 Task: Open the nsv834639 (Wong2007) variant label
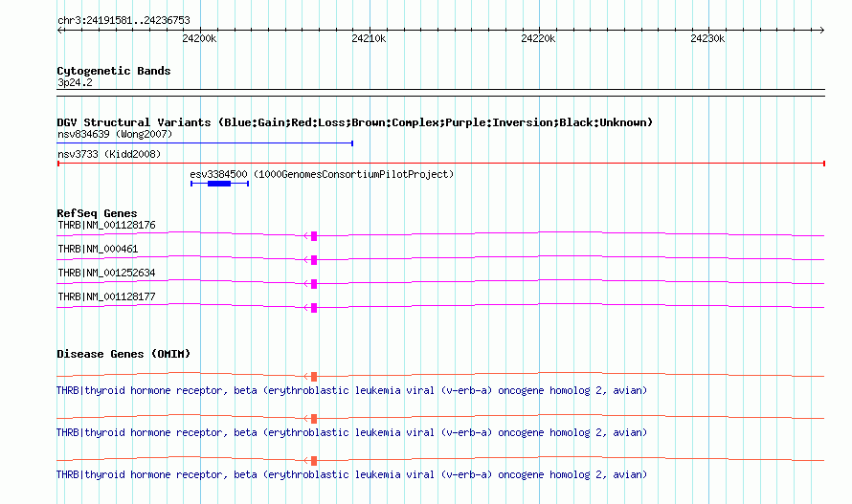(x=115, y=134)
